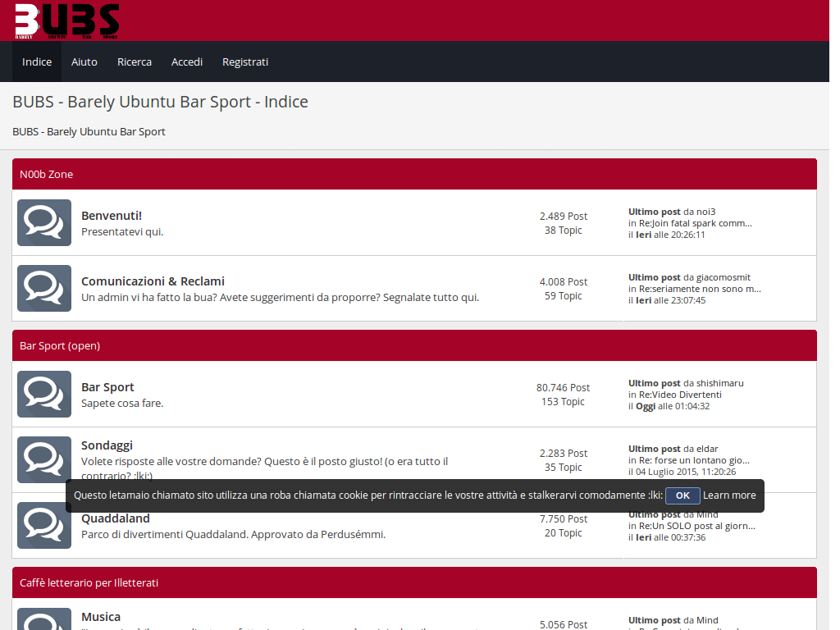Click the 59 Topic count text
The width and height of the screenshot is (840, 630).
[x=563, y=295]
